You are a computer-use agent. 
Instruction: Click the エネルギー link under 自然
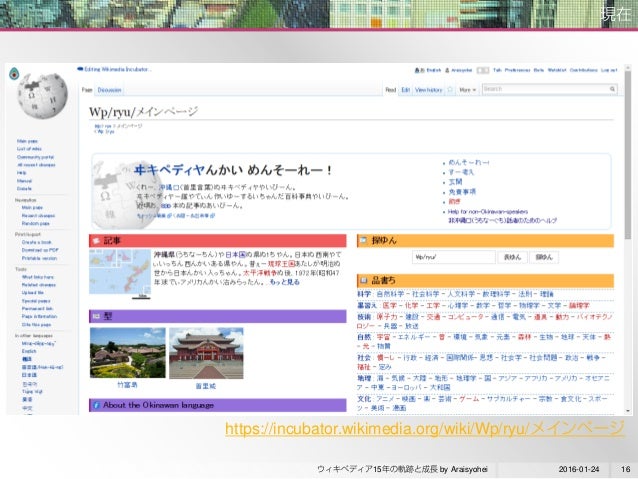coord(414,337)
